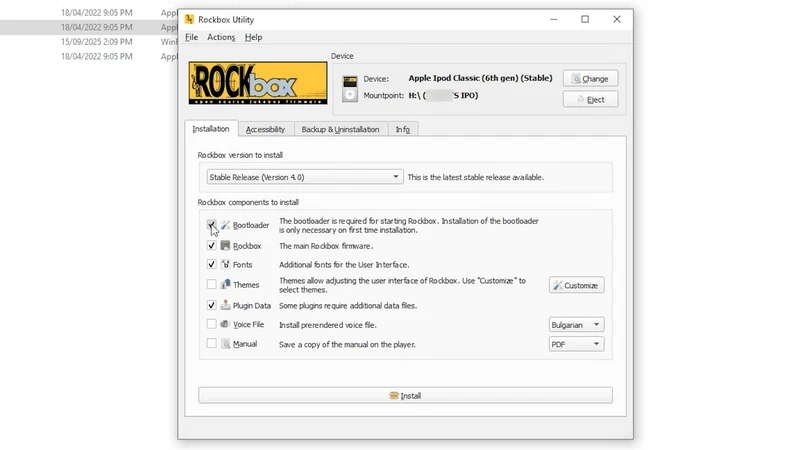Click the Change device button
The width and height of the screenshot is (800, 450).
point(590,79)
